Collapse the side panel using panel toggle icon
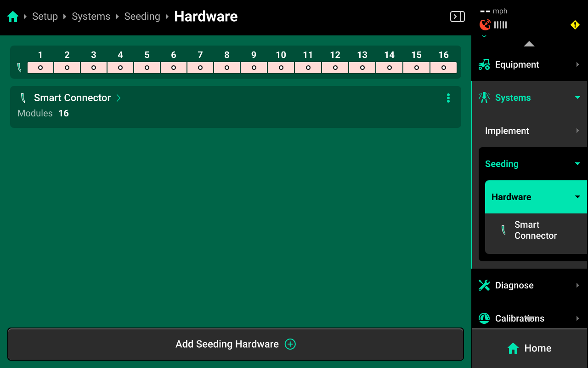This screenshot has width=588, height=368. pyautogui.click(x=457, y=17)
